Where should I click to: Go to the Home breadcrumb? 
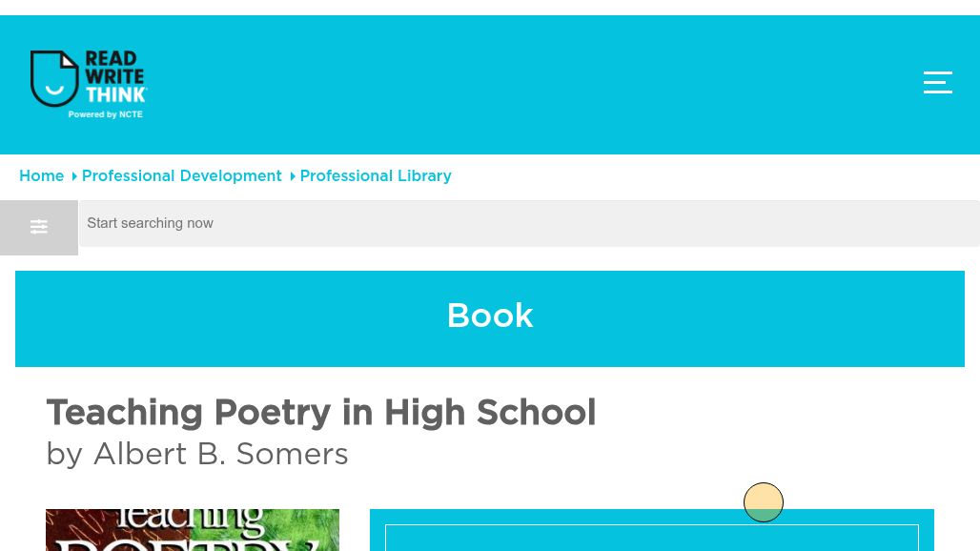[41, 176]
